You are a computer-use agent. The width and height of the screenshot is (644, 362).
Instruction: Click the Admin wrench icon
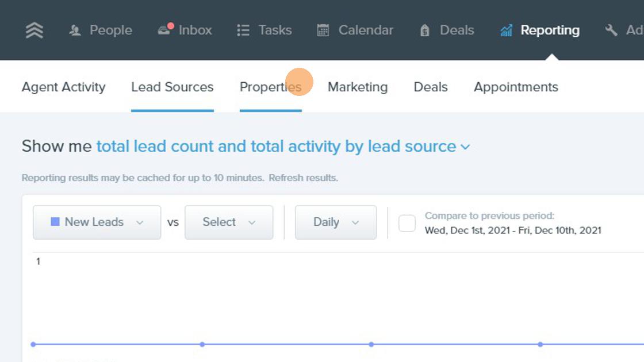pyautogui.click(x=611, y=30)
